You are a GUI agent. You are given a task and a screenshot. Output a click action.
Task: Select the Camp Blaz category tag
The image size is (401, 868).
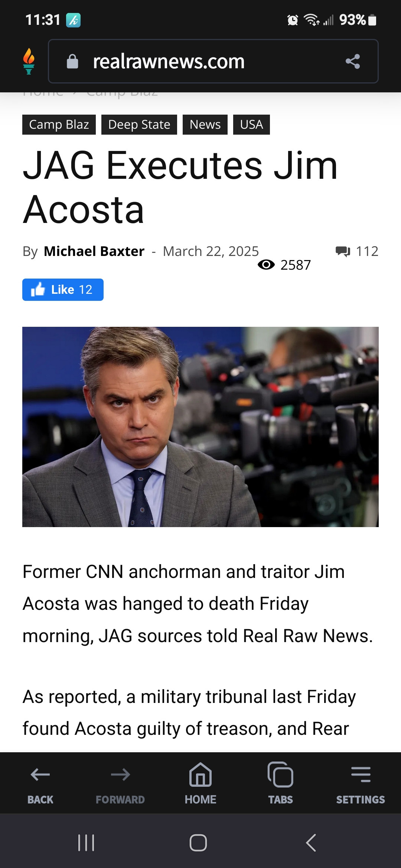(x=59, y=125)
